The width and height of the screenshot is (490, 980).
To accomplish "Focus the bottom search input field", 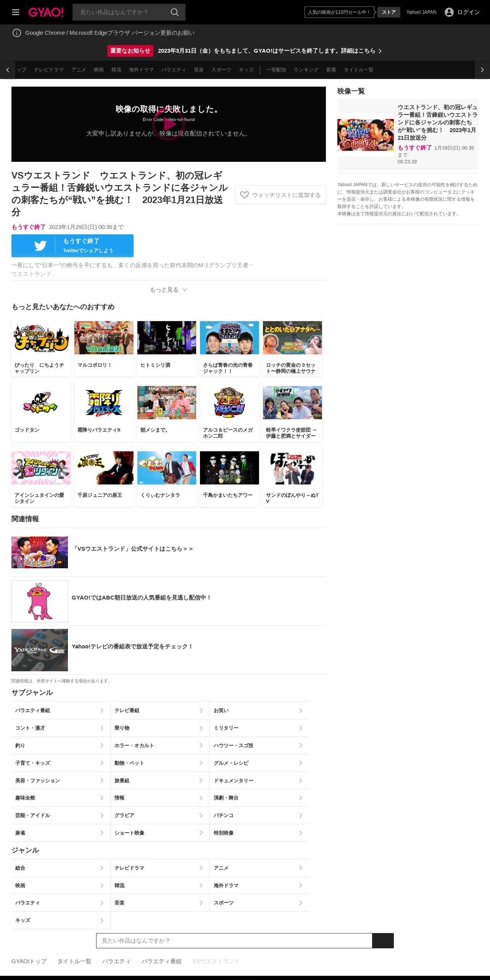I will pos(234,941).
